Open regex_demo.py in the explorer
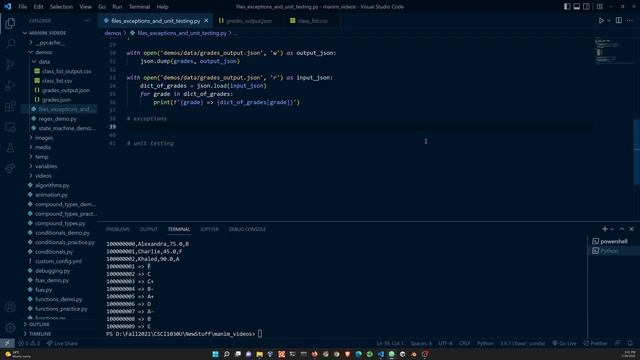 pos(57,119)
